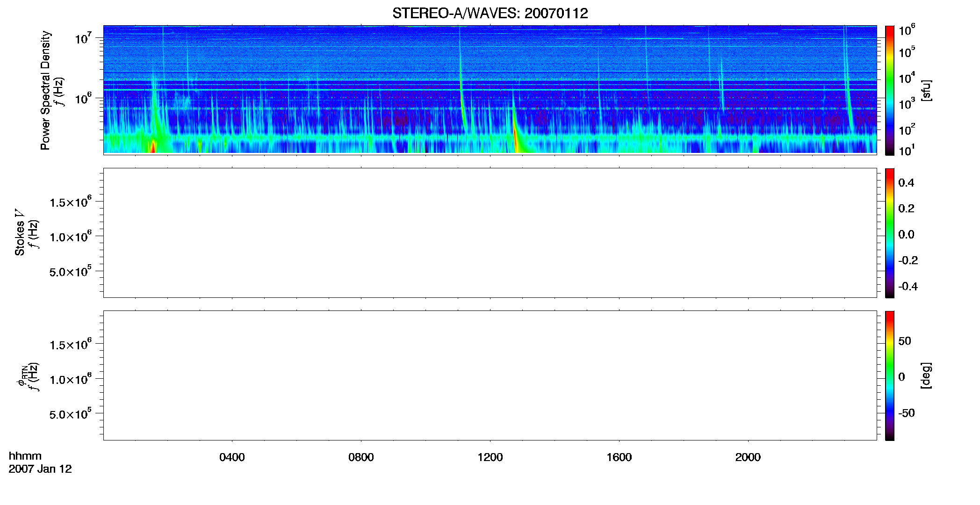The image size is (980, 505).
Task: Click the [deg] colorbar unit label
Action: 926,375
